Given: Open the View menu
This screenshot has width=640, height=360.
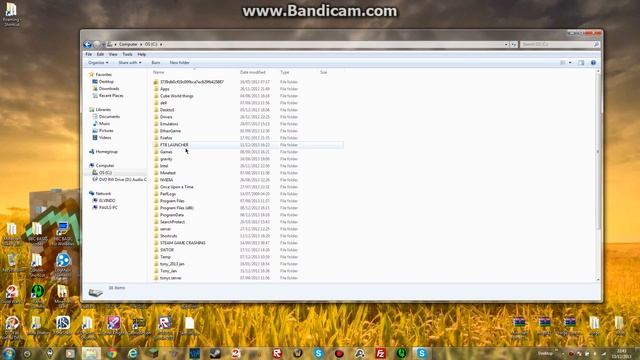Looking at the screenshot, I should point(113,54).
